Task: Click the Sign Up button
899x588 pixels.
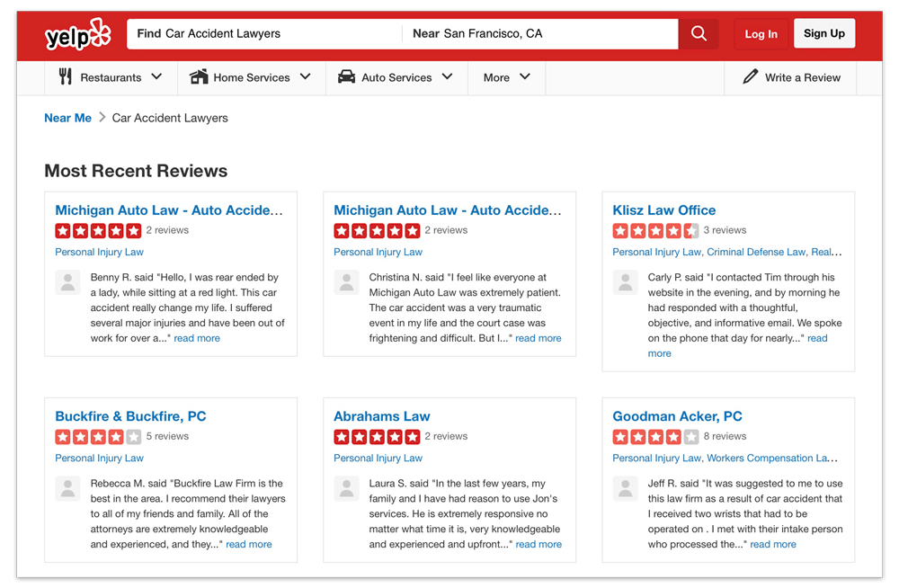Action: [x=824, y=33]
